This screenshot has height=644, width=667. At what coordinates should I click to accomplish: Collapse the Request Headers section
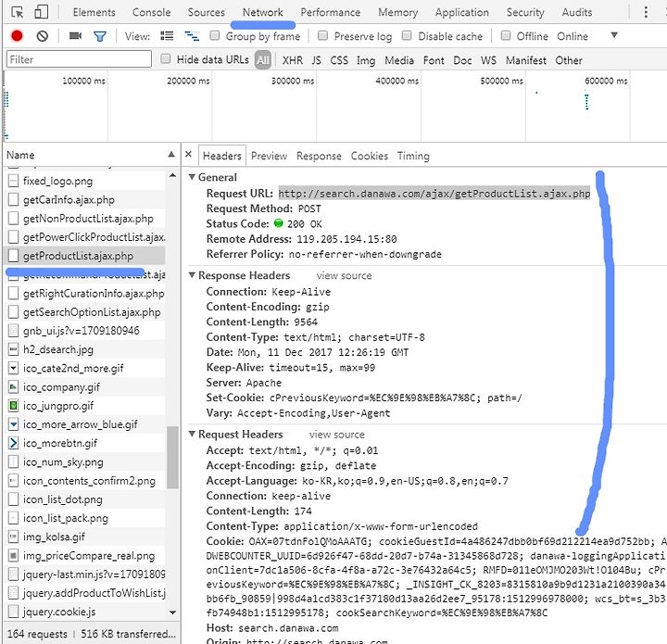point(192,434)
